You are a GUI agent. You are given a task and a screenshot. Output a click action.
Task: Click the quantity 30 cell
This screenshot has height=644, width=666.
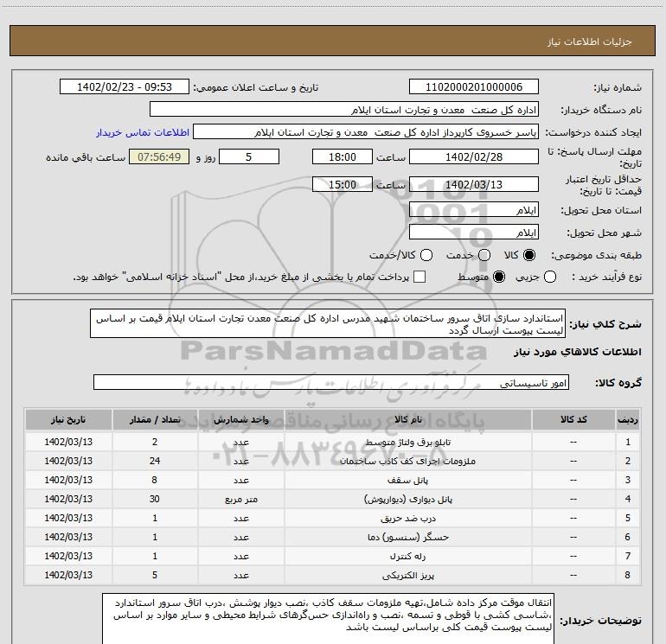155,500
